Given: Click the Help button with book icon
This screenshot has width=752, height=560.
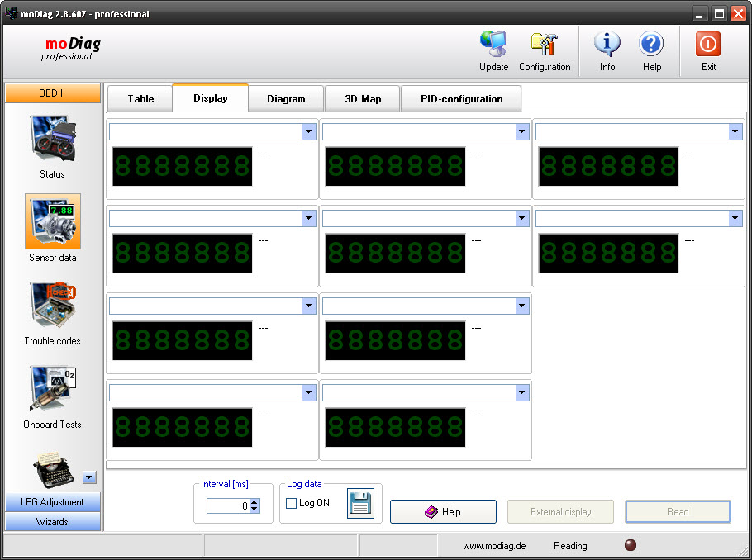Looking at the screenshot, I should click(443, 512).
